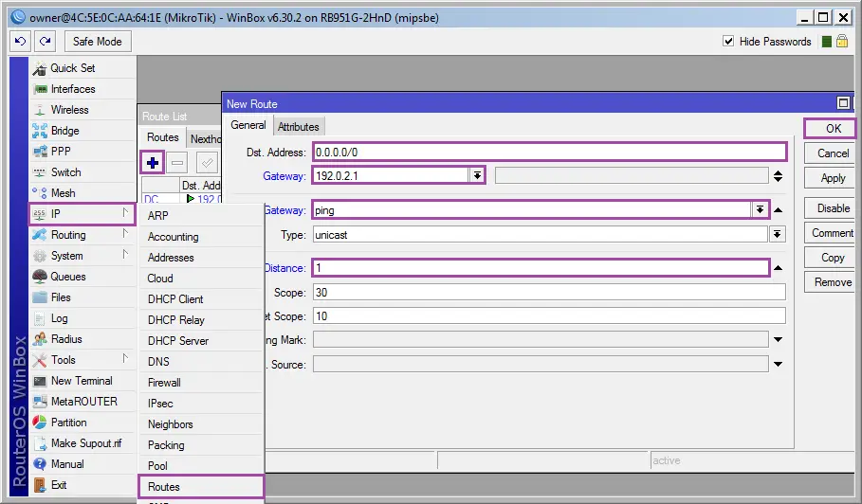Open PPP in sidebar
Image resolution: width=862 pixels, height=504 pixels.
tap(83, 152)
